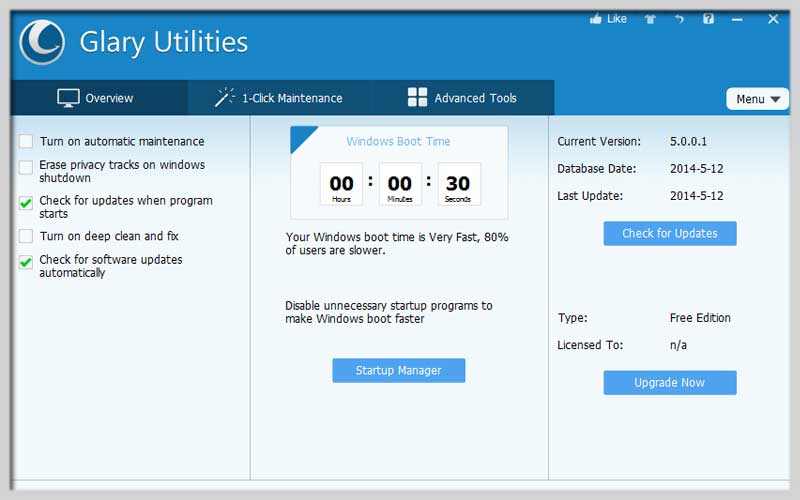
Task: Click the Check for Updates button
Action: coord(670,233)
